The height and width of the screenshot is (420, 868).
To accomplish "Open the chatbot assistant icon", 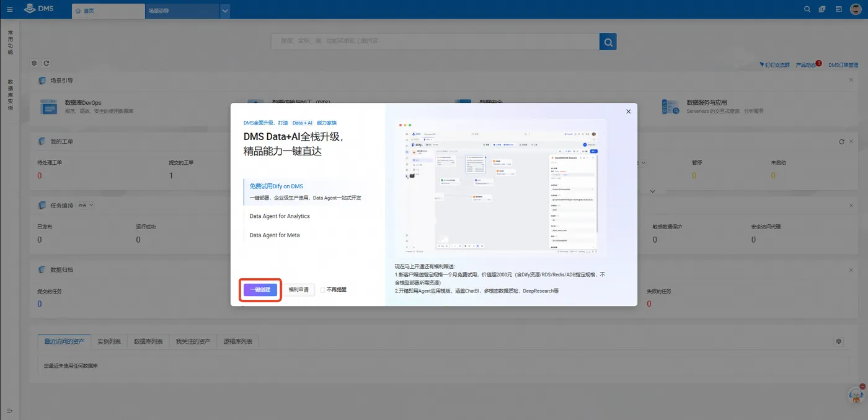I will pyautogui.click(x=856, y=394).
